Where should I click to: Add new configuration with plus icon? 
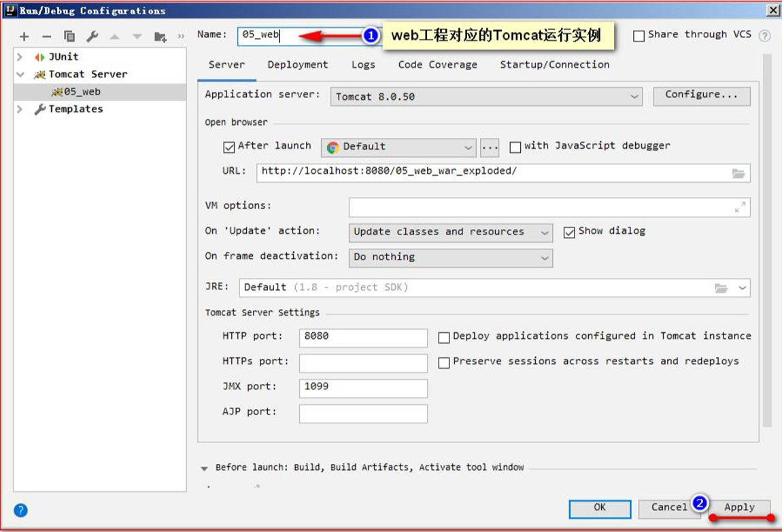pyautogui.click(x=24, y=37)
